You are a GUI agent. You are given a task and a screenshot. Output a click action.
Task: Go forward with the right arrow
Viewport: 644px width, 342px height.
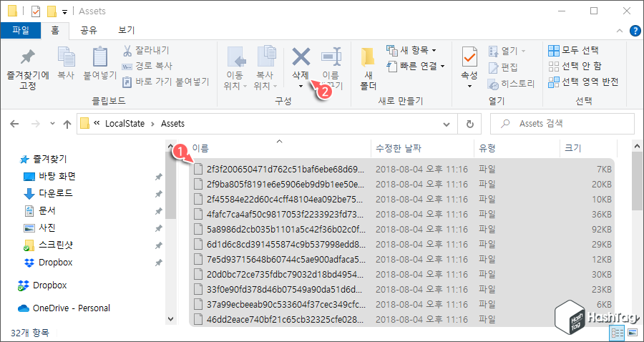click(x=35, y=124)
